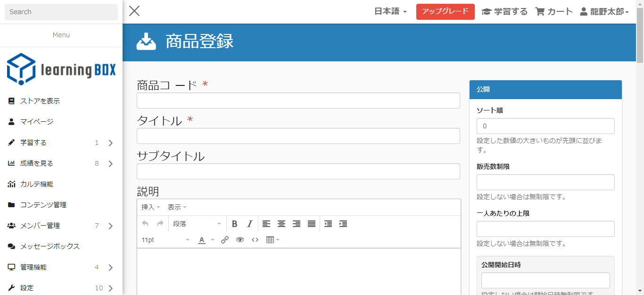Open the カート shopping cart
This screenshot has width=644, height=295.
tap(554, 12)
